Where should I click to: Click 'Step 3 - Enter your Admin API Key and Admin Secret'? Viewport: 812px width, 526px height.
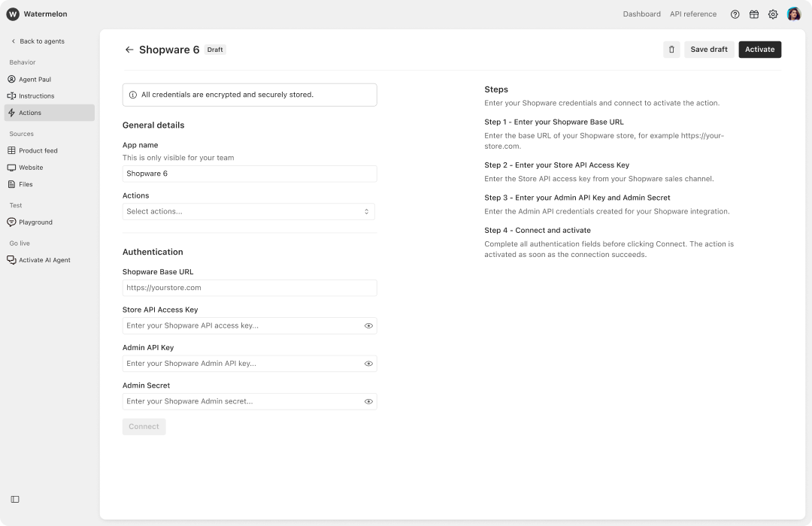(577, 198)
